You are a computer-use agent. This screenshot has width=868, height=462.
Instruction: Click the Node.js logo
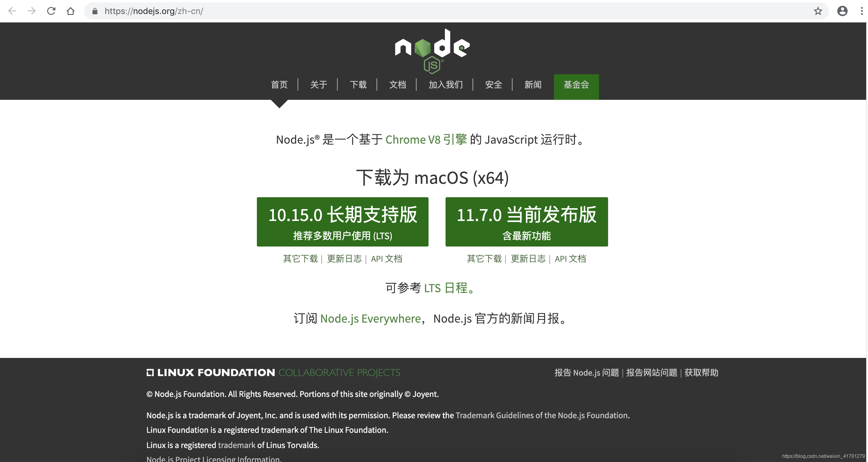tap(432, 51)
